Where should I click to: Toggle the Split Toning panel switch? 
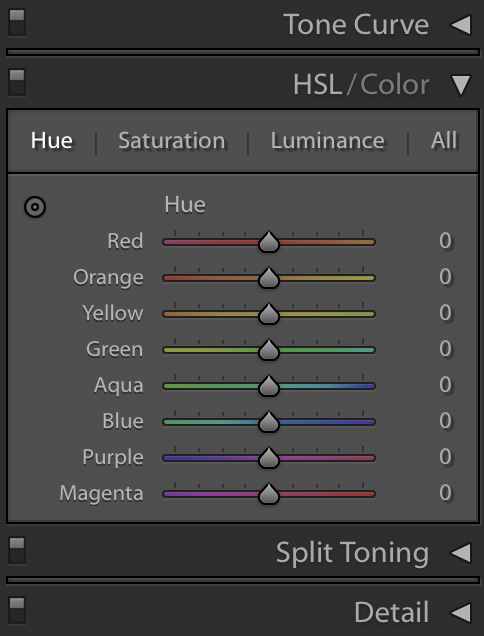pyautogui.click(x=17, y=550)
